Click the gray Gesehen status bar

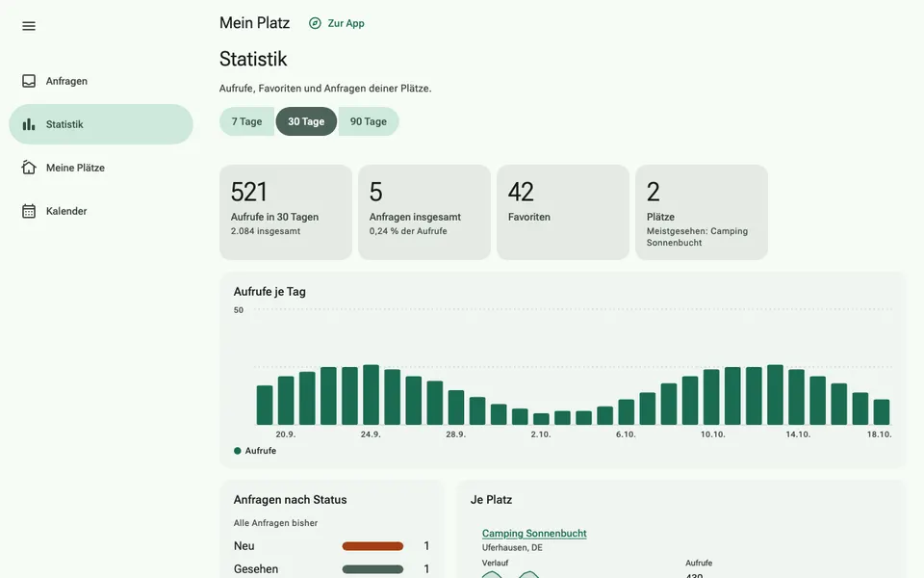(372, 569)
